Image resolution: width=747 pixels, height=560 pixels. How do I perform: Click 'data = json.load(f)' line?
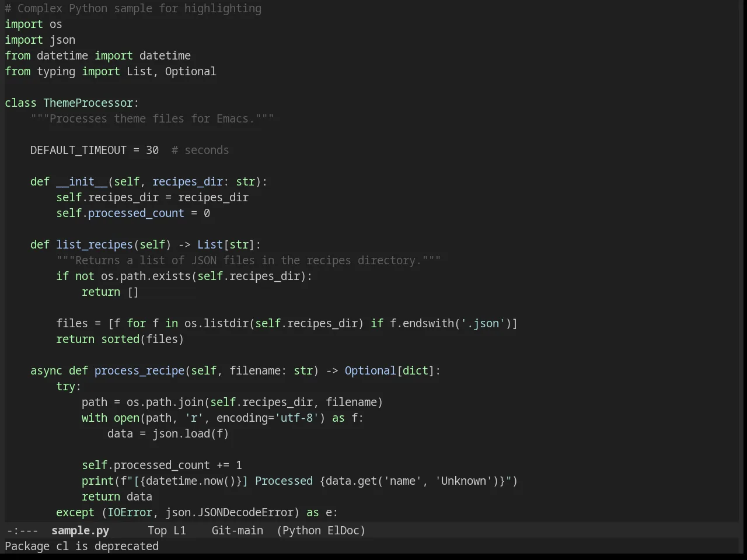coord(168,434)
